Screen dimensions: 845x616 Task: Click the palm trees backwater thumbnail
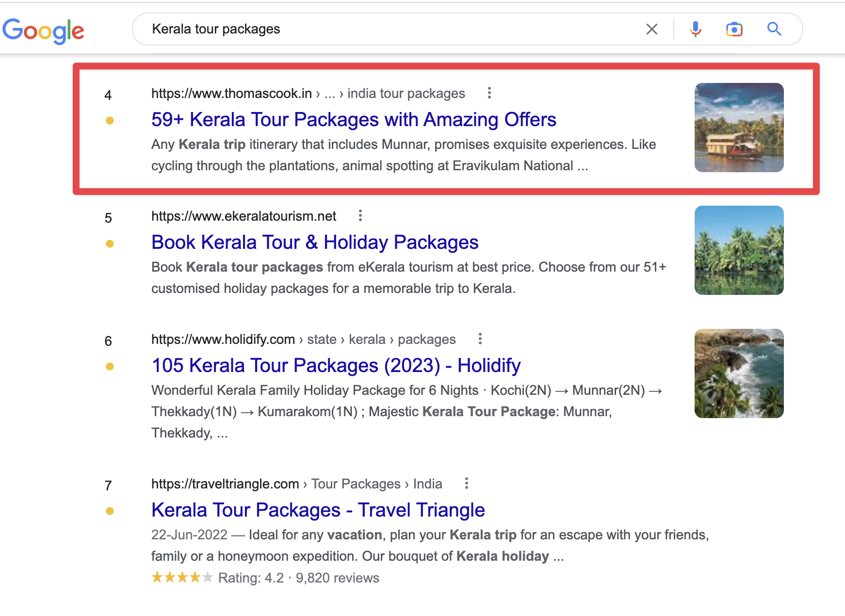(x=739, y=250)
